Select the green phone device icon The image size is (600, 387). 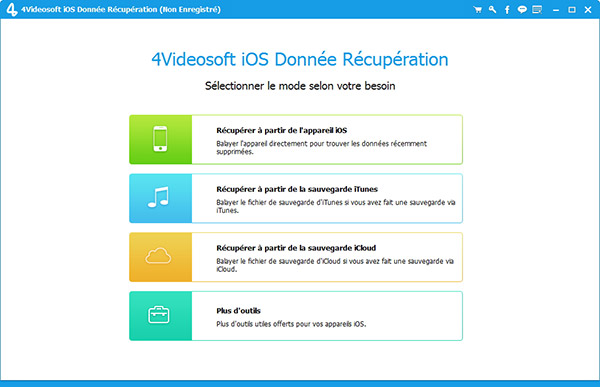click(x=160, y=139)
